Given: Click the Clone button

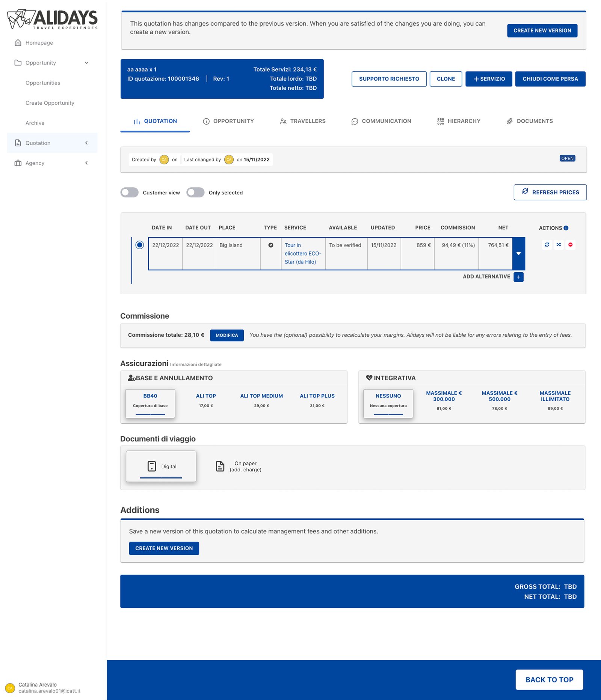Looking at the screenshot, I should click(446, 79).
